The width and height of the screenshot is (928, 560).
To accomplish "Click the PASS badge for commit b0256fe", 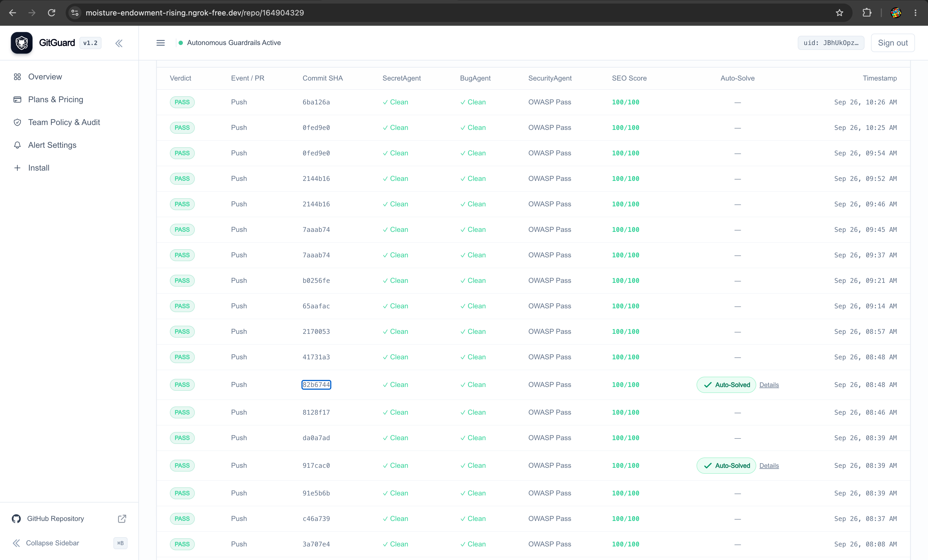I will [x=182, y=281].
